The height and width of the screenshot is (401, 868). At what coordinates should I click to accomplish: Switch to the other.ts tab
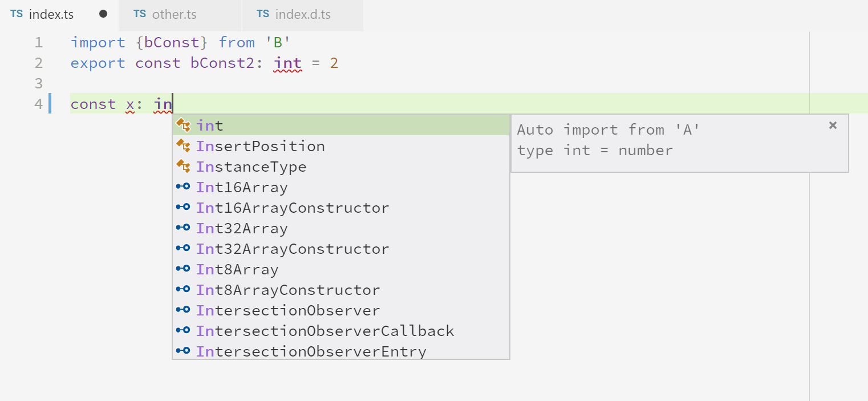[x=171, y=14]
